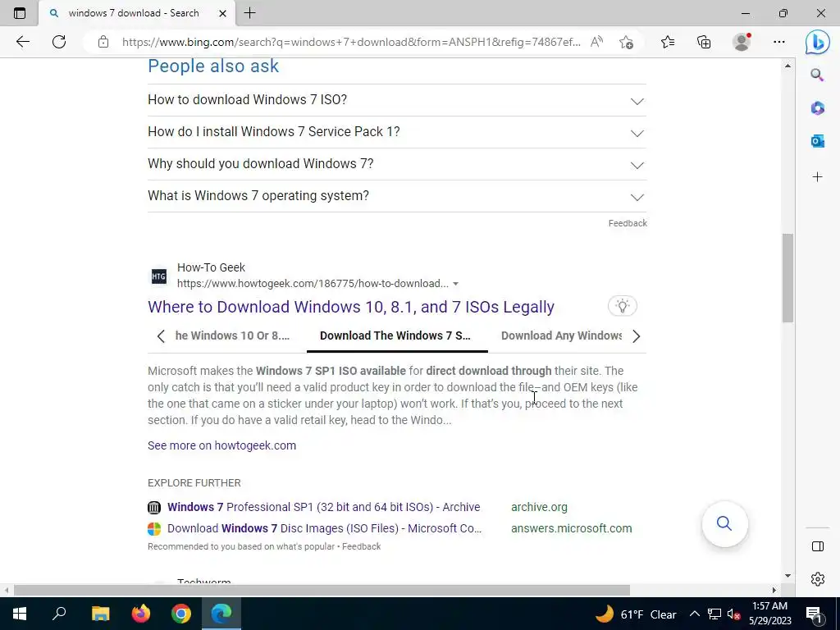
Task: Open Collections panel
Action: 704,42
